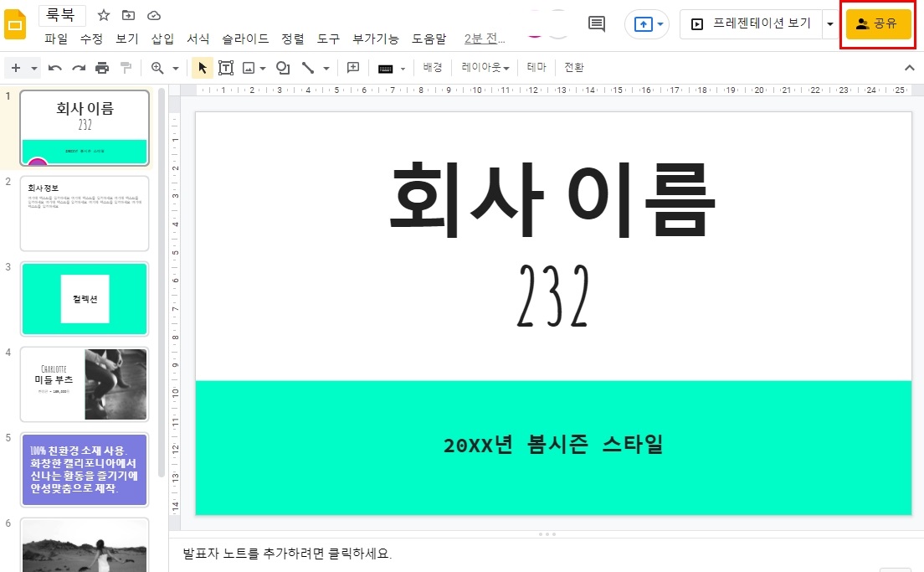The image size is (924, 572).
Task: Open the shape insert tool
Action: point(283,67)
